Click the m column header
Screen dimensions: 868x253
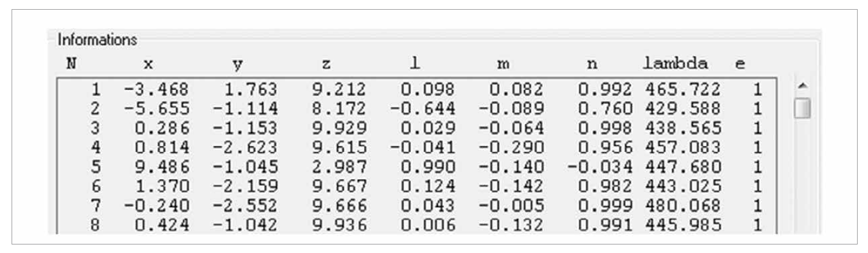point(502,63)
